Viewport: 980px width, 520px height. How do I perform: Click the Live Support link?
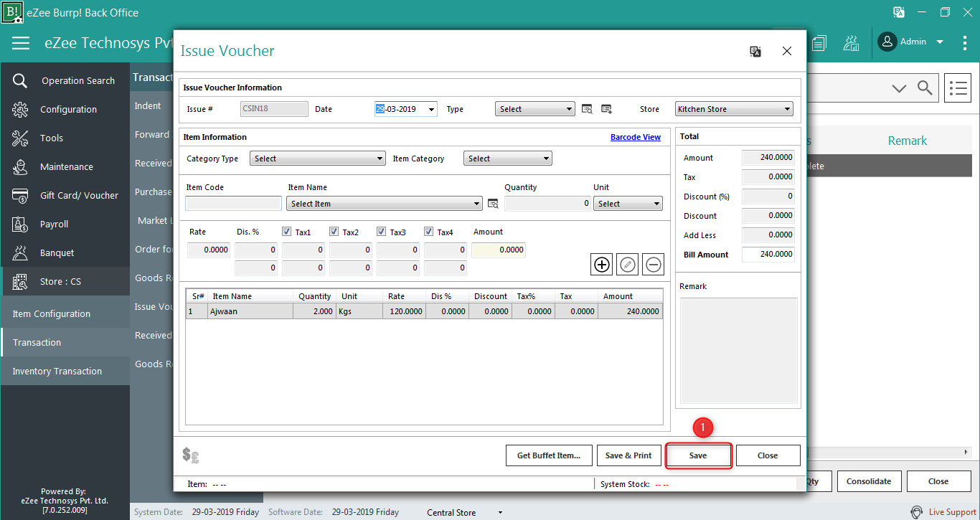[x=953, y=512]
